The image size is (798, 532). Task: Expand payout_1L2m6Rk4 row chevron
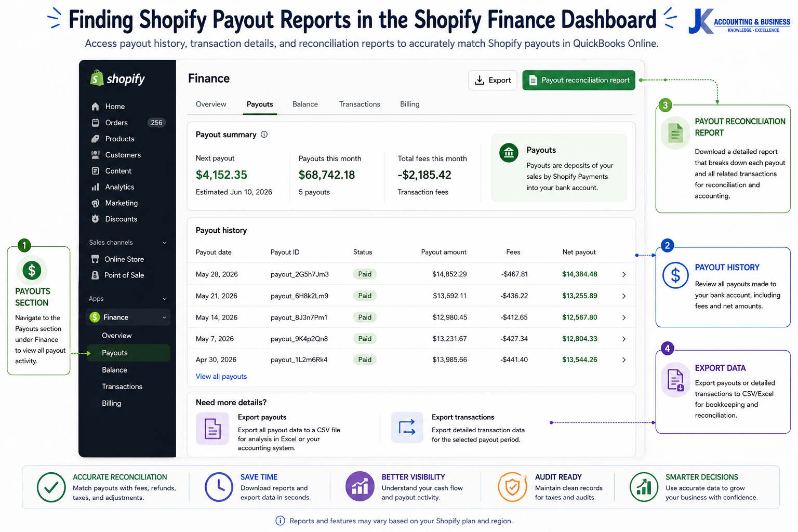pyautogui.click(x=624, y=360)
